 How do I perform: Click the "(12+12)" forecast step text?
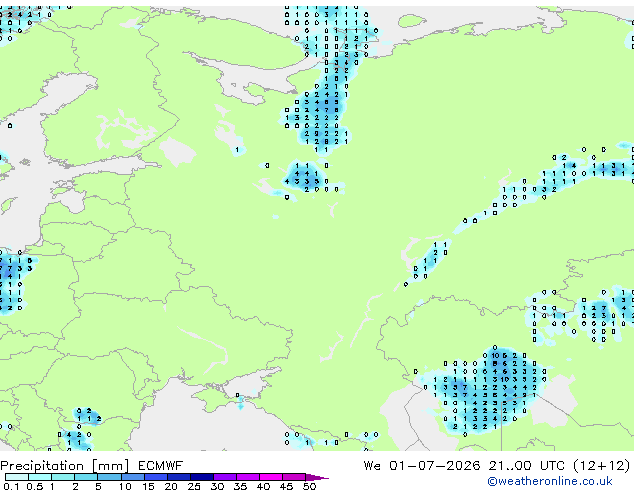point(602,466)
